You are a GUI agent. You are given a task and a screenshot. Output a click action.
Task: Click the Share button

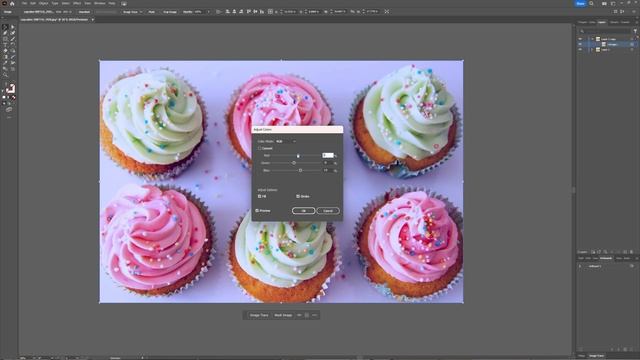[580, 3]
